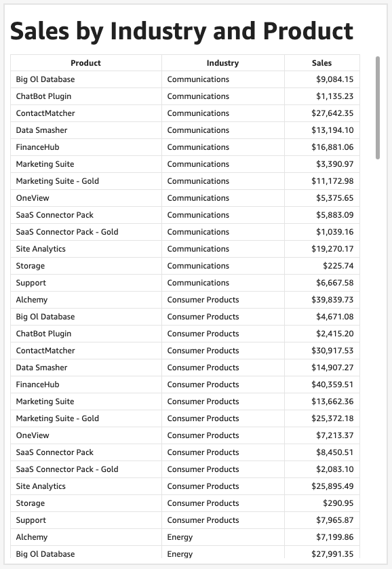Select the Sales by Industry and Product title

(182, 31)
